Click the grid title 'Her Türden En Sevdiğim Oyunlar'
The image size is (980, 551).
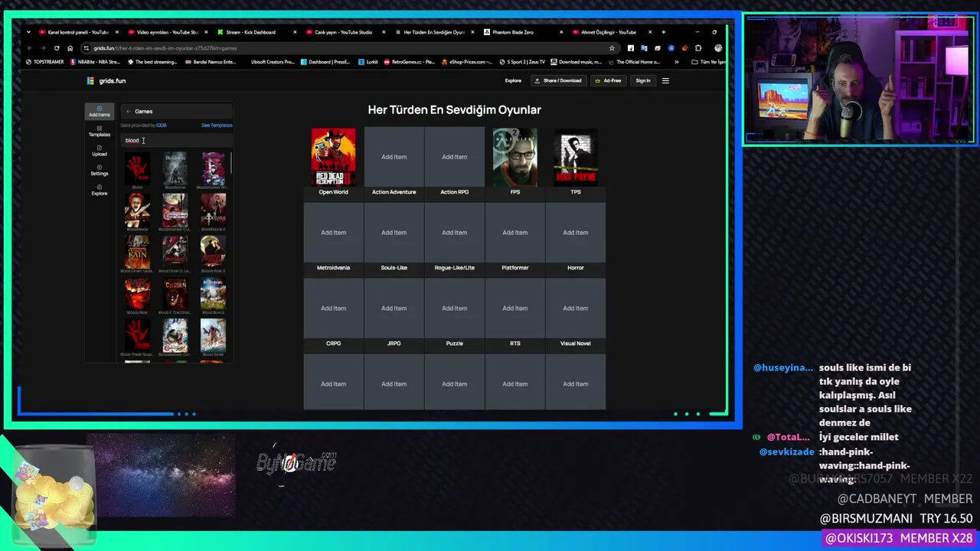[455, 110]
